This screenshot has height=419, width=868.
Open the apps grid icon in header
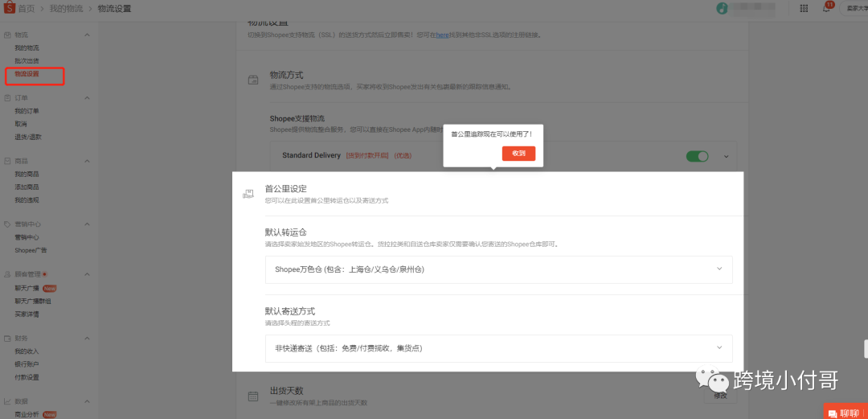click(804, 8)
